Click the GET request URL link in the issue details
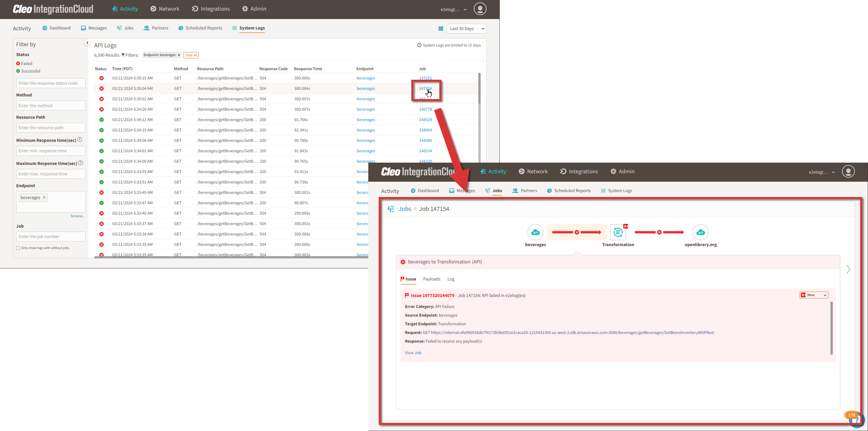This screenshot has height=431, width=868. click(x=568, y=332)
